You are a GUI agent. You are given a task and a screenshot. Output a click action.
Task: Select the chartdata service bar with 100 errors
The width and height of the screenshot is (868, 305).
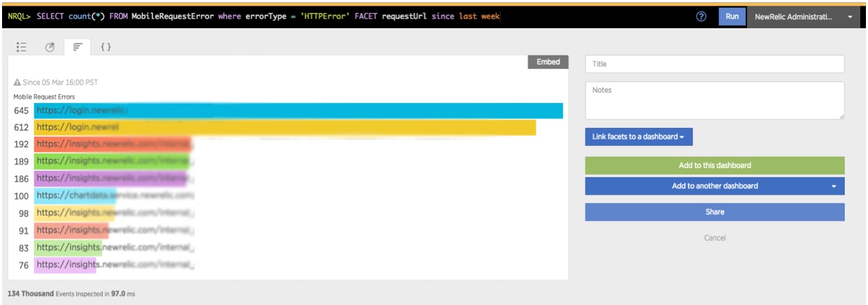point(75,196)
